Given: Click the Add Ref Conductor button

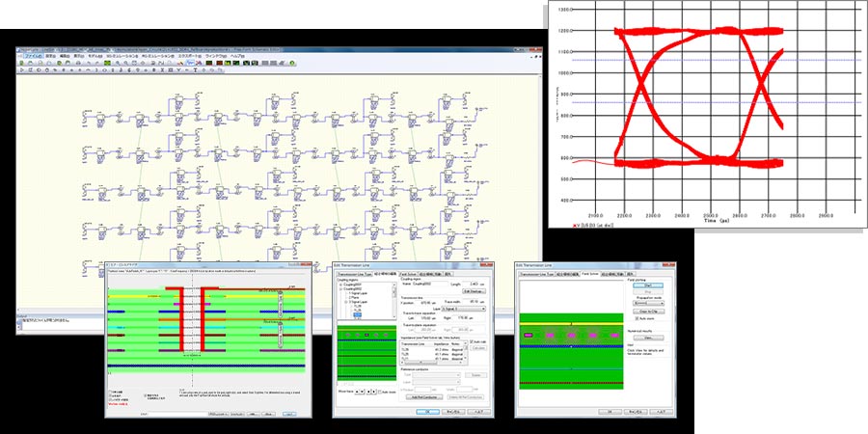Looking at the screenshot, I should point(425,396).
